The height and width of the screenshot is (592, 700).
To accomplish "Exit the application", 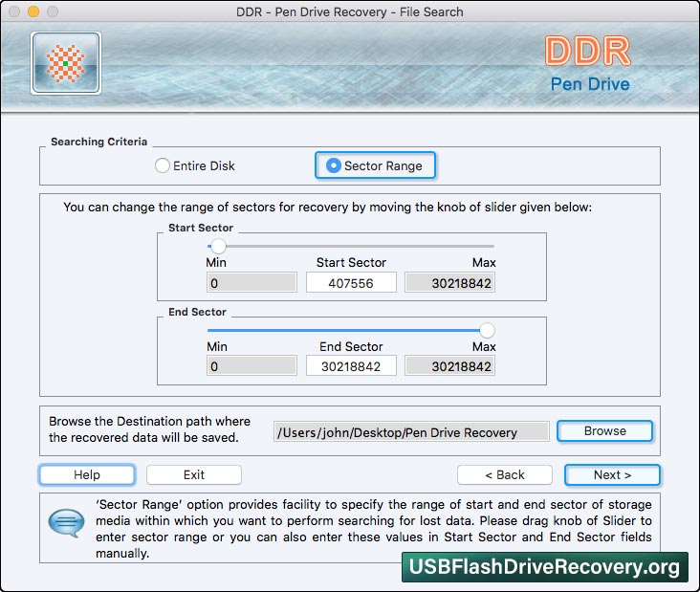I will 194,474.
